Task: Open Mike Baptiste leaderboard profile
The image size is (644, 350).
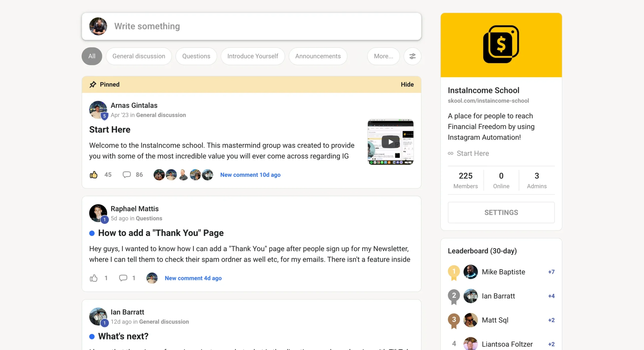Action: (503, 272)
